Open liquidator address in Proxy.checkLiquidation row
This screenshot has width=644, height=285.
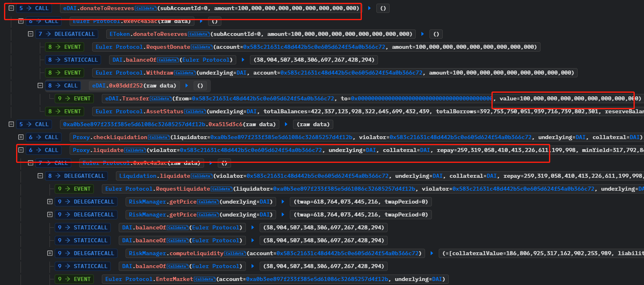point(281,137)
